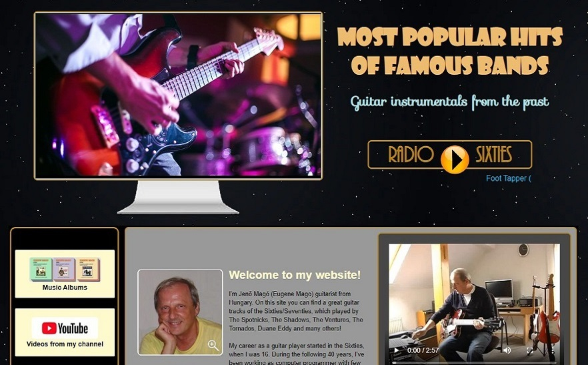Click the magnifier icon on portrait photo

tap(213, 346)
